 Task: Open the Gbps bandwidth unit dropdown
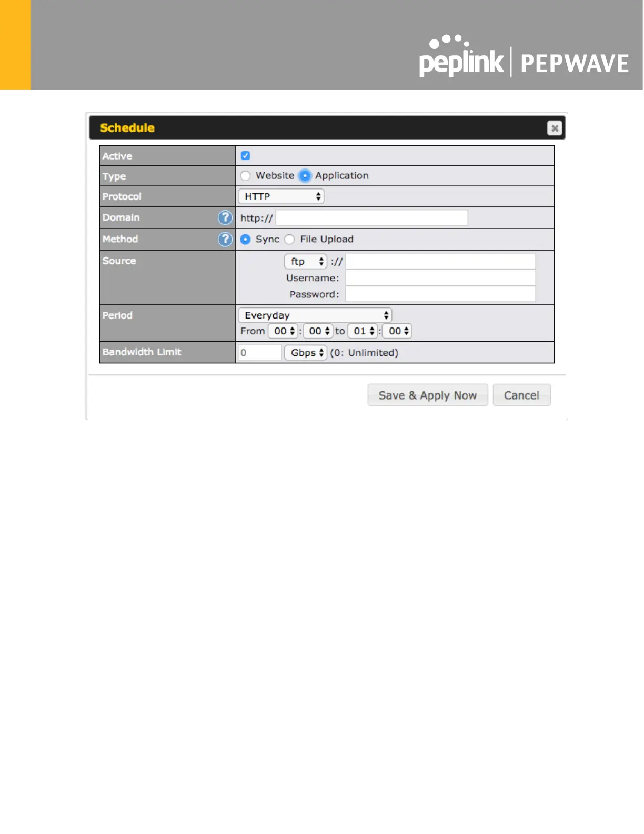coord(306,353)
